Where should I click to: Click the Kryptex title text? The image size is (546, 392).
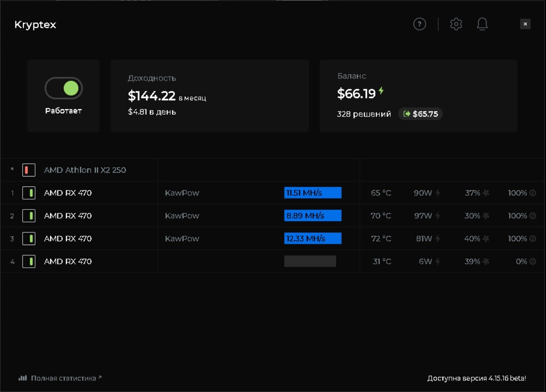[x=35, y=25]
